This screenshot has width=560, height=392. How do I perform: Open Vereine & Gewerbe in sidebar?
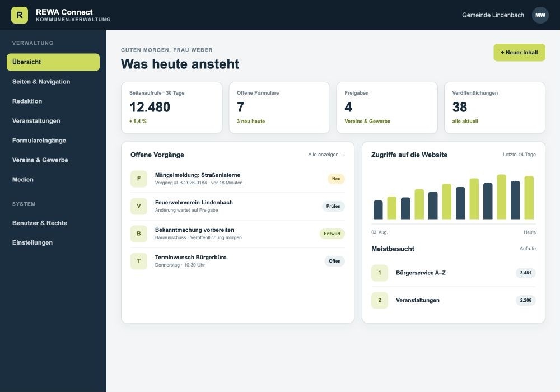[x=53, y=160]
